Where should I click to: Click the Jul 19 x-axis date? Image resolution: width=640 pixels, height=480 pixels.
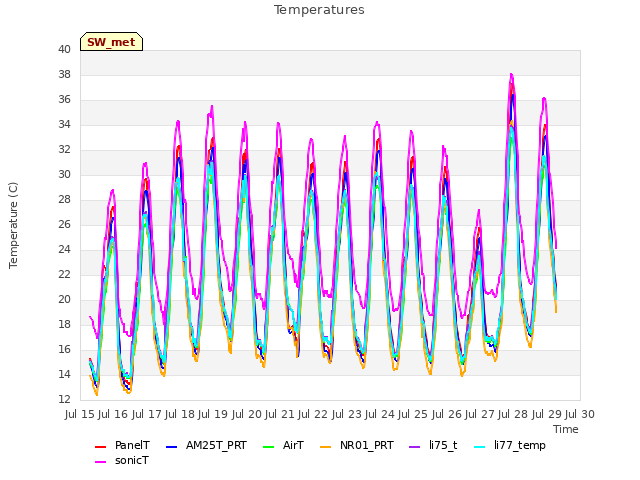pos(213,414)
